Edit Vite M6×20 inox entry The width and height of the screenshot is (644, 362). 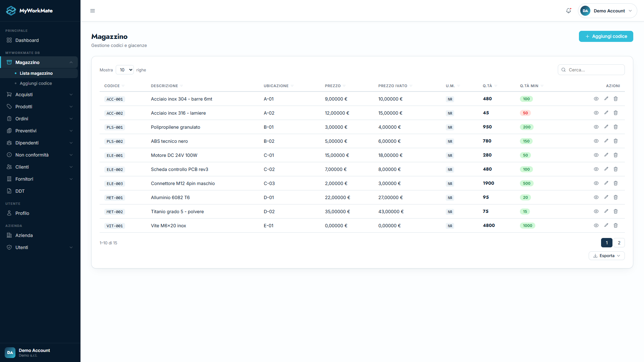(x=606, y=225)
